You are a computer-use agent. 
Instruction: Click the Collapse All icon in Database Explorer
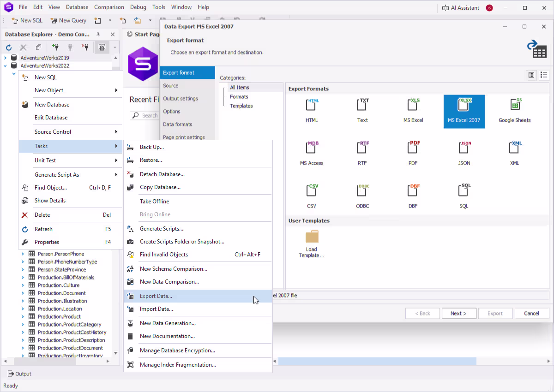[x=38, y=47]
